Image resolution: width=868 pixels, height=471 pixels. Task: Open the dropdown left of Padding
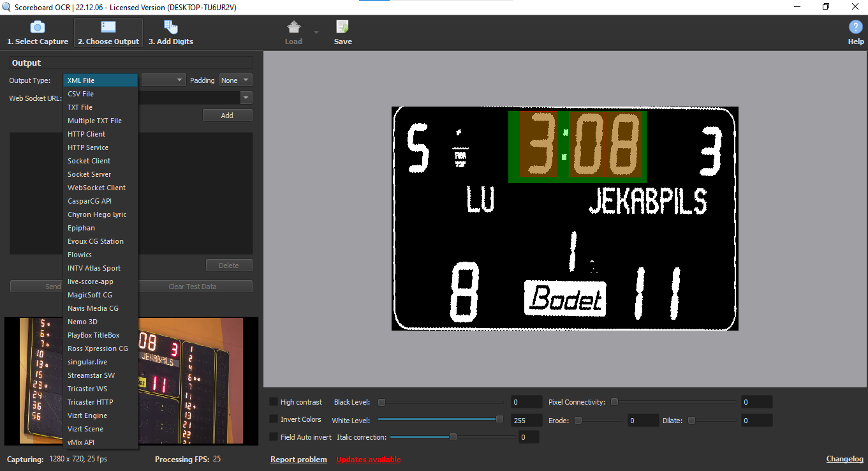(x=163, y=80)
